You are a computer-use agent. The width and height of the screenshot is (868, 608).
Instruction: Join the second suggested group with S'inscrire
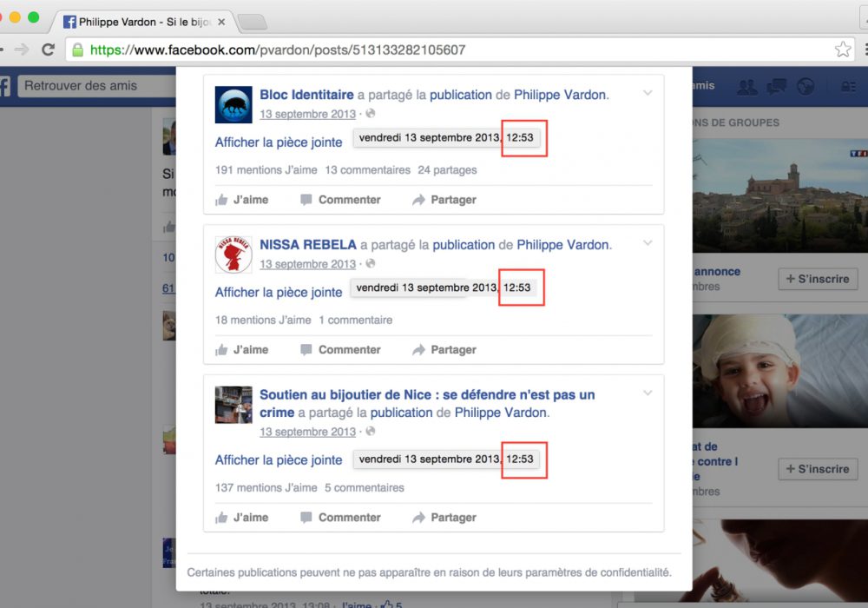coord(818,469)
